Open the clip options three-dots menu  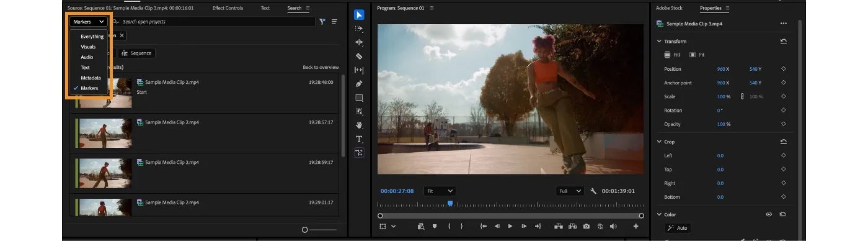click(x=784, y=24)
